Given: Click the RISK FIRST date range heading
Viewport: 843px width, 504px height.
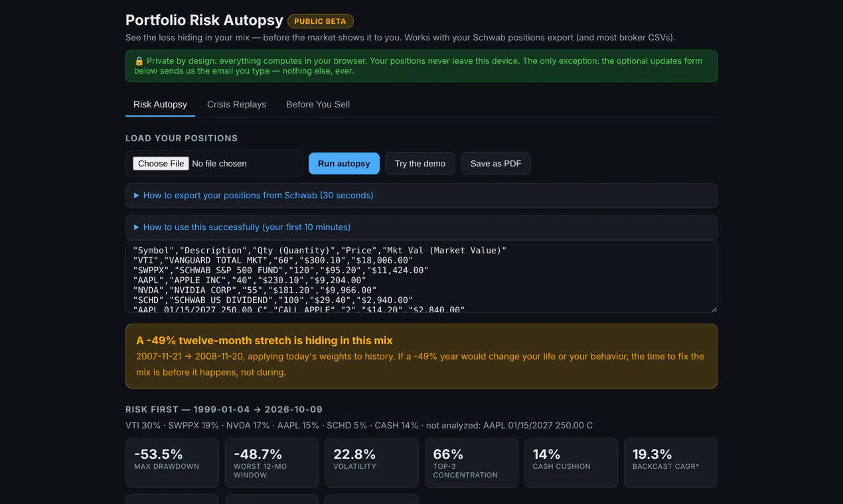Looking at the screenshot, I should [224, 409].
